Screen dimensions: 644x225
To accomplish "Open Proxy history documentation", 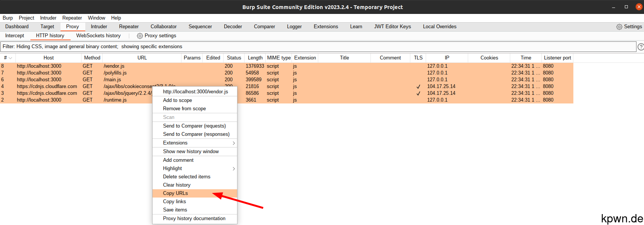I will [x=195, y=219].
